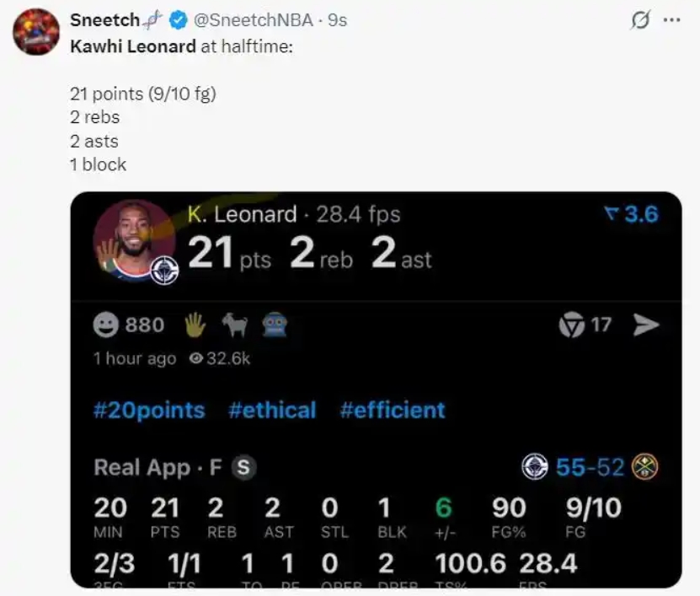
Task: Click the send arrow icon
Action: (x=646, y=325)
